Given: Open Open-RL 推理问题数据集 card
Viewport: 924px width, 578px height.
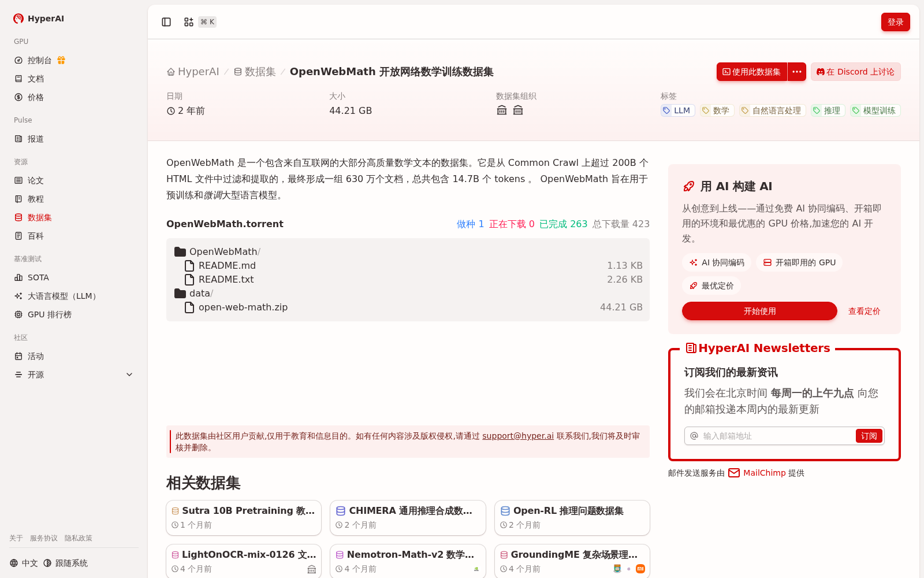Looking at the screenshot, I should click(572, 518).
